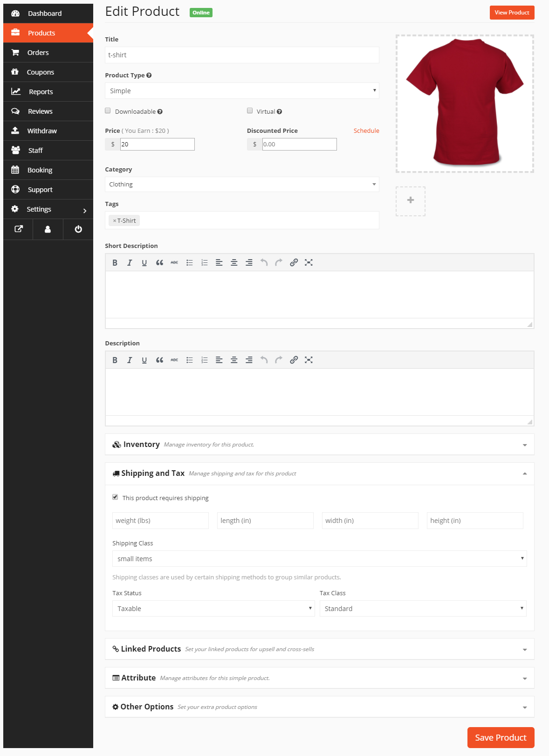The width and height of the screenshot is (549, 756).
Task: Toggle the Virtual checkbox
Action: 250,111
